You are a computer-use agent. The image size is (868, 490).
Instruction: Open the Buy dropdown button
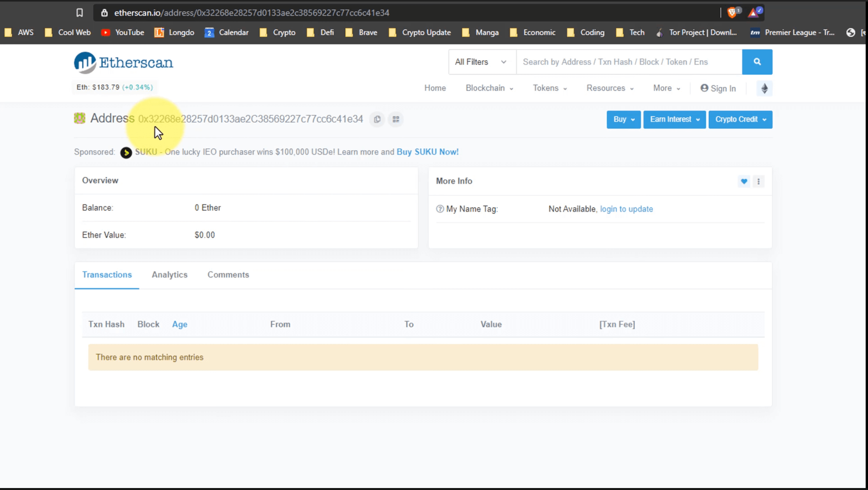click(624, 119)
